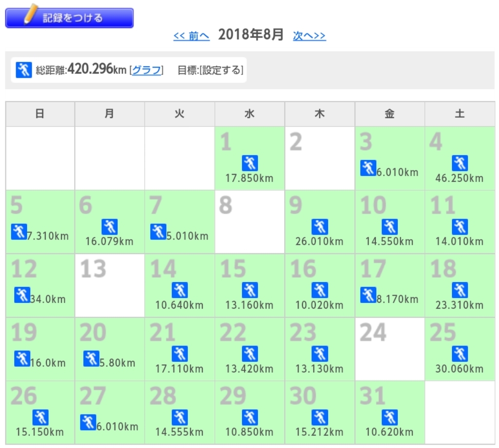499x448 pixels.
Task: Click 設定する to set a goal
Action: click(221, 70)
